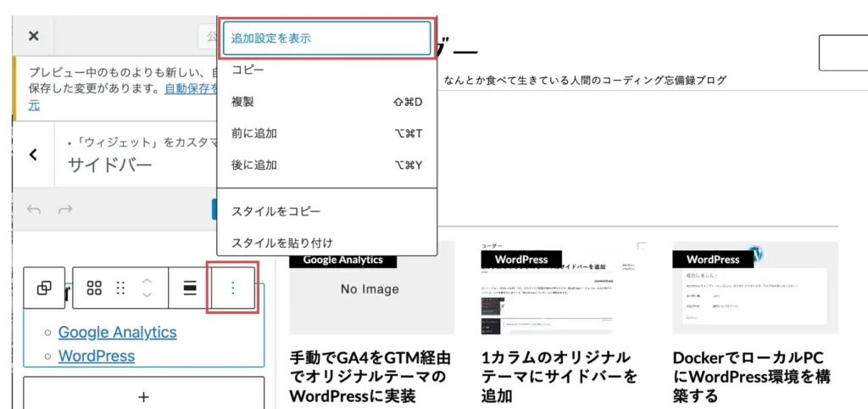Select '前に追加' menu entry

[326, 133]
